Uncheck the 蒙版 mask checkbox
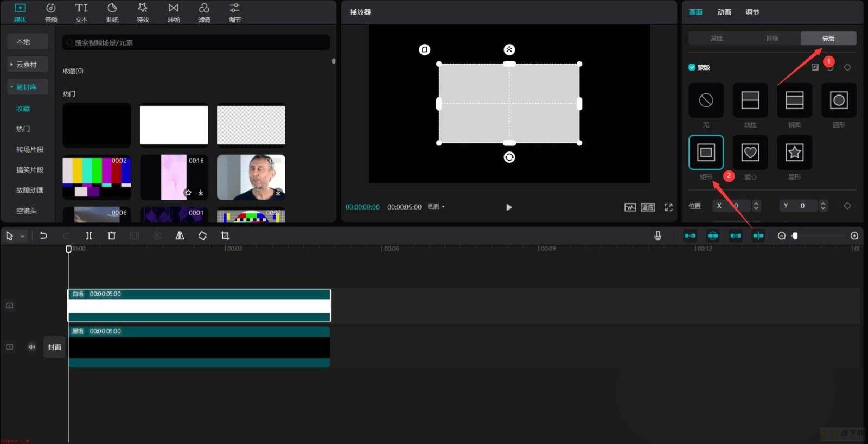This screenshot has width=868, height=444. 692,67
